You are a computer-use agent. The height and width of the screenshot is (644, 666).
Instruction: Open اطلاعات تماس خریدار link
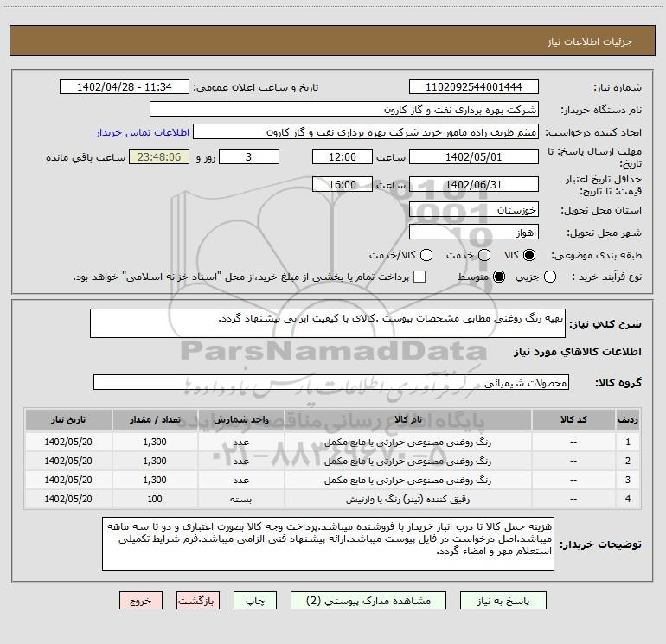pyautogui.click(x=143, y=132)
